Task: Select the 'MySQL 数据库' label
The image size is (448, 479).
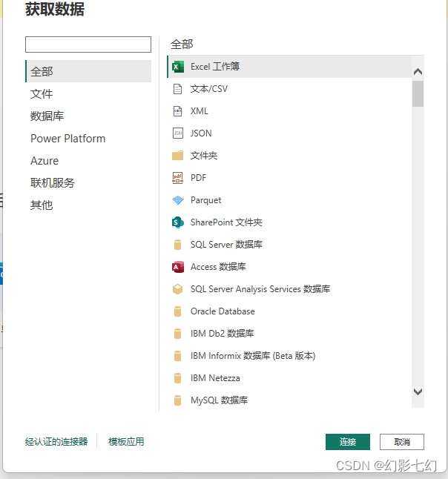Action: (219, 400)
